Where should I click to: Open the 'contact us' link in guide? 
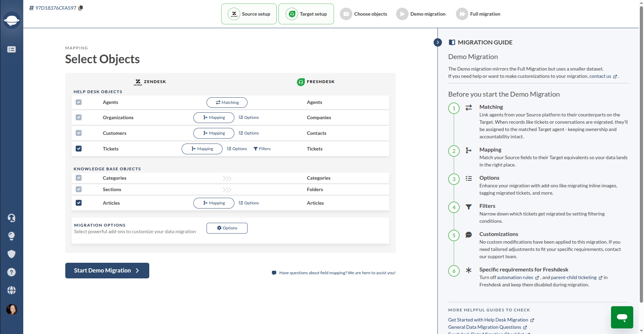[x=603, y=76]
